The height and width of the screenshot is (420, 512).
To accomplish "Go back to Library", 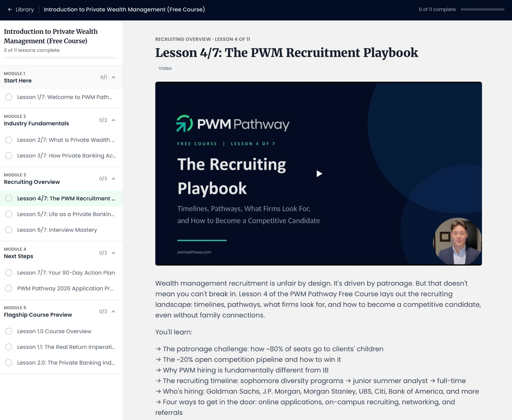I will point(21,9).
